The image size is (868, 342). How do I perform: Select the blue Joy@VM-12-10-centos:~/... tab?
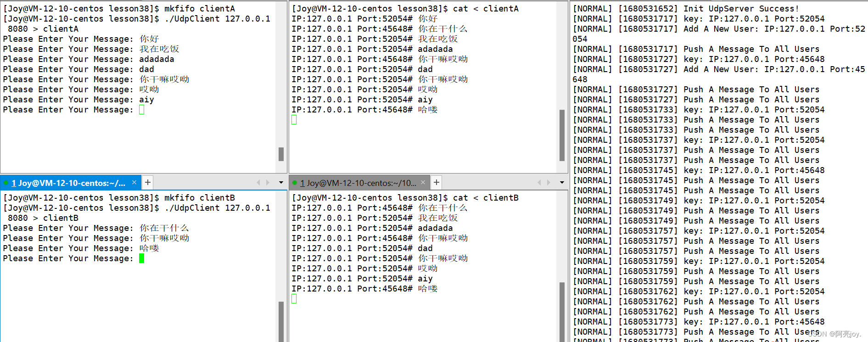point(70,183)
